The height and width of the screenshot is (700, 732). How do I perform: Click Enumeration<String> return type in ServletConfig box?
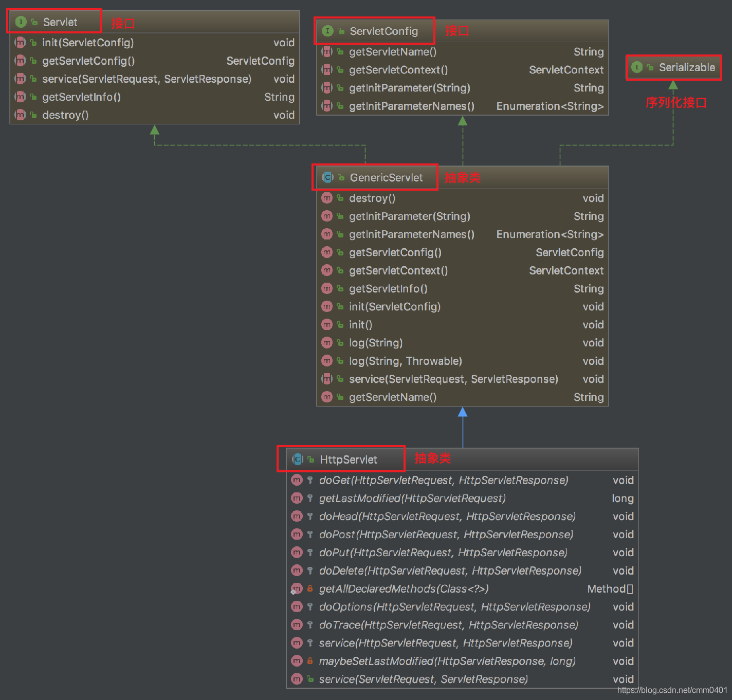pyautogui.click(x=550, y=106)
